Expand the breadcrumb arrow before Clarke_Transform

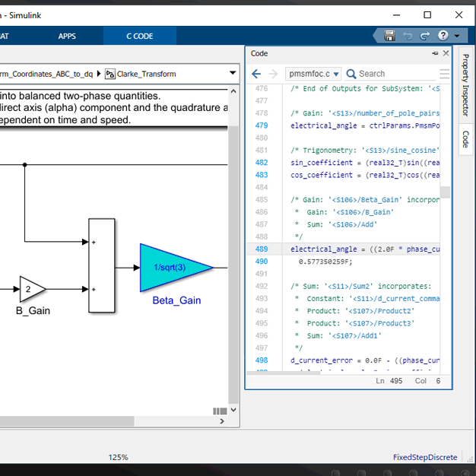click(99, 74)
